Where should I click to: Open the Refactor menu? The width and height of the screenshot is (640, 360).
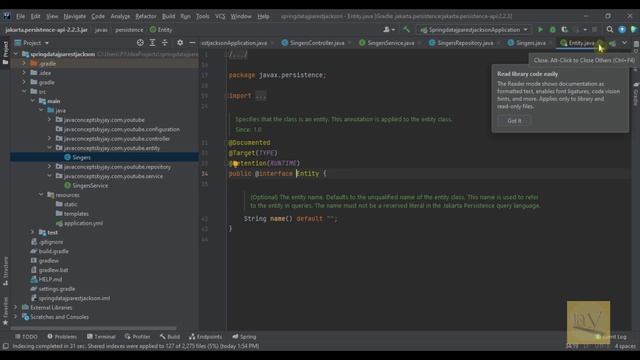pos(146,16)
